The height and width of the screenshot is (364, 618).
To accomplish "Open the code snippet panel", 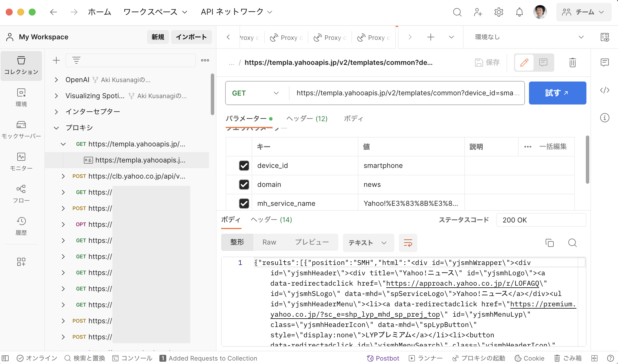I will click(x=605, y=90).
